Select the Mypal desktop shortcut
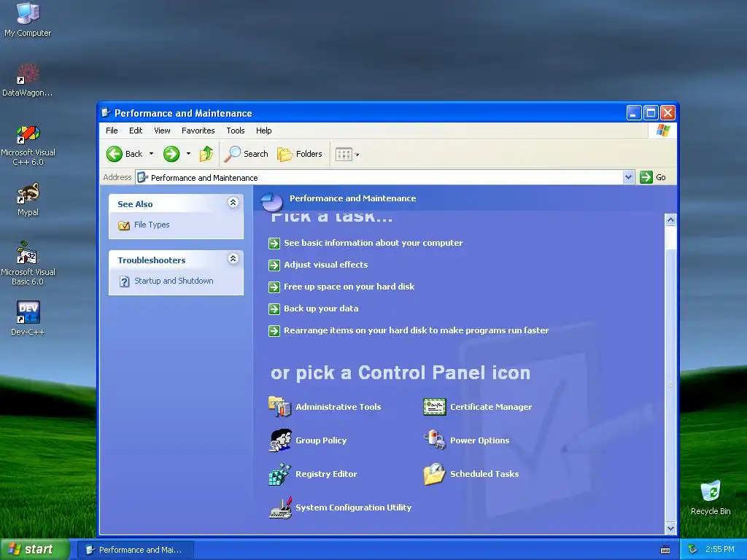This screenshot has width=747, height=560. [28, 200]
